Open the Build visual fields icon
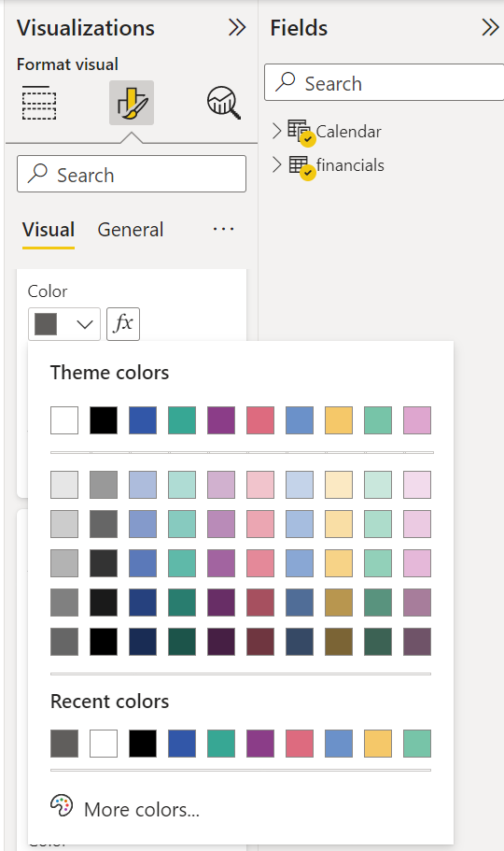The height and width of the screenshot is (851, 504). coord(39,103)
